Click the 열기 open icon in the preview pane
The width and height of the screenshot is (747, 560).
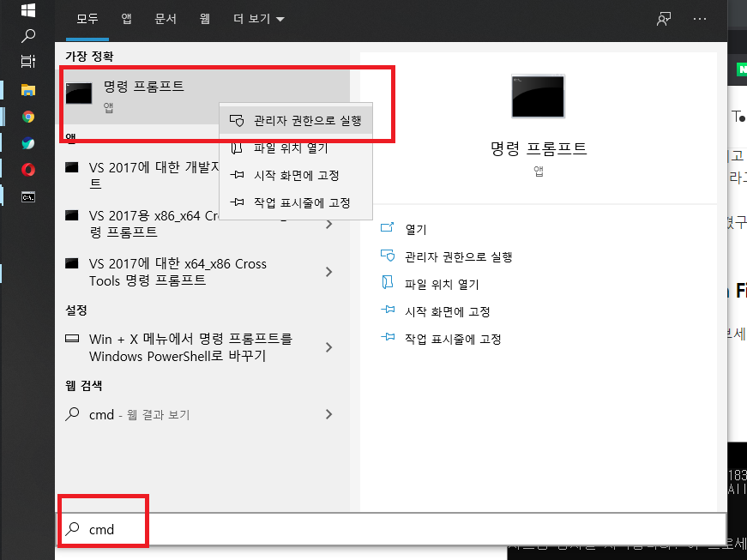pyautogui.click(x=388, y=227)
